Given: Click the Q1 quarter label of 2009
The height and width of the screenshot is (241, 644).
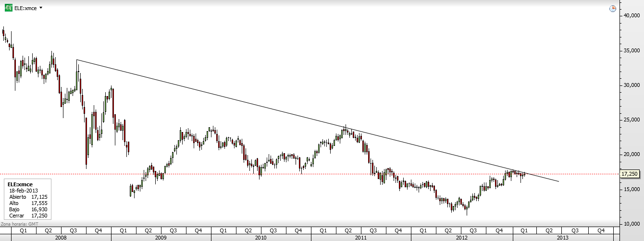Looking at the screenshot, I should pyautogui.click(x=123, y=230).
